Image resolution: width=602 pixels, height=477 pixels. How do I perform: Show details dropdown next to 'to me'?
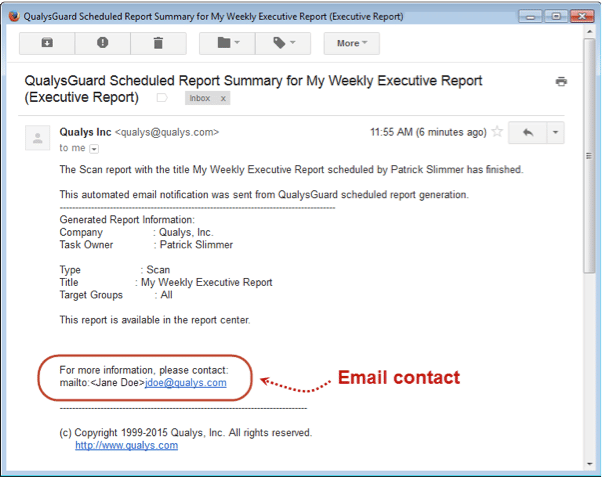pos(94,149)
